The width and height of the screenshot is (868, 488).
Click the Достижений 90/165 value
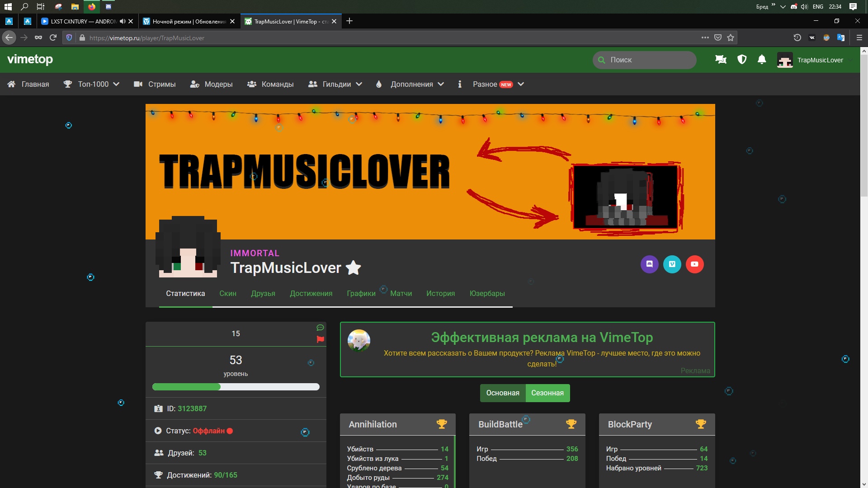click(226, 475)
